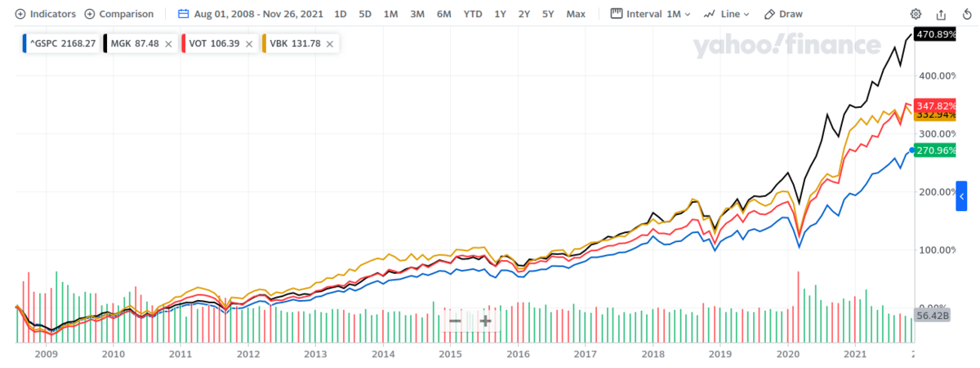Click the 2020 year label on the axis
Viewport: 980px width, 368px height.
coord(787,354)
